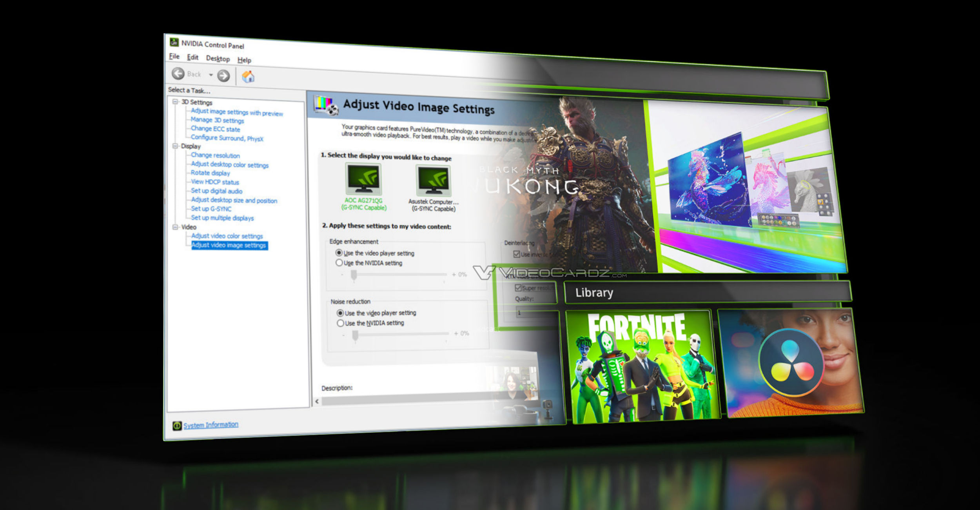Image resolution: width=980 pixels, height=510 pixels.
Task: Click the DaVinci Resolve logo icon
Action: coord(791,363)
